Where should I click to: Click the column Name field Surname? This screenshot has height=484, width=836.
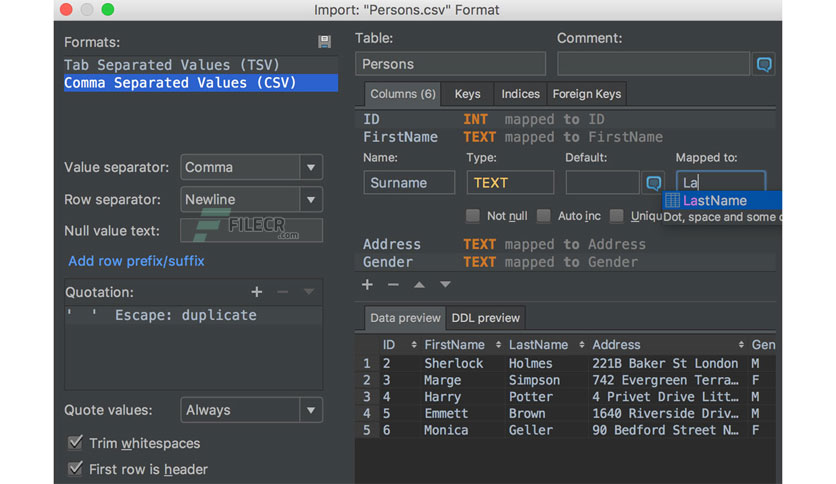(409, 183)
